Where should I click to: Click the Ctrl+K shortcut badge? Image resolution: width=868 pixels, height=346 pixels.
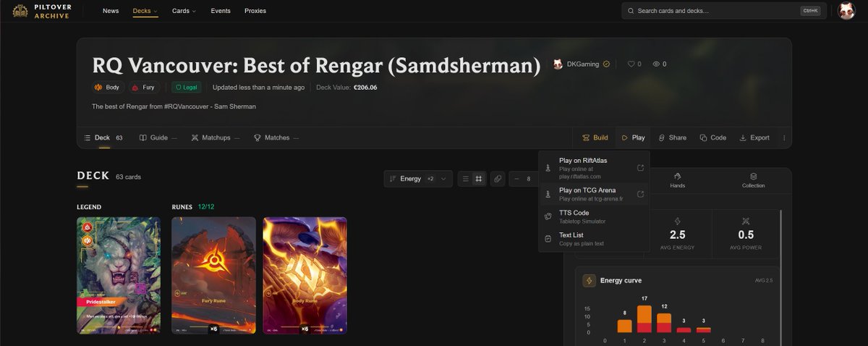point(810,11)
